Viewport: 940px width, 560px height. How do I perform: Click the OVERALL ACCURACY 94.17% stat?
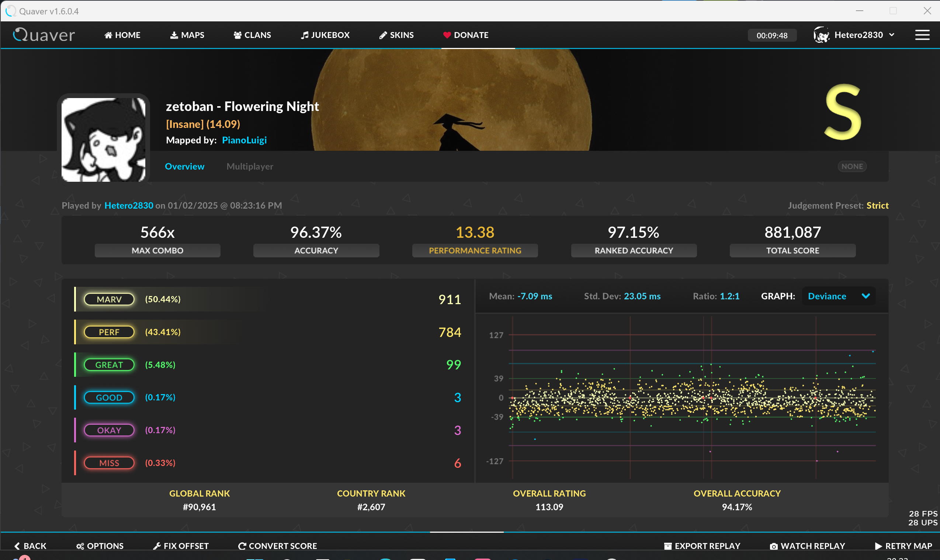736,500
